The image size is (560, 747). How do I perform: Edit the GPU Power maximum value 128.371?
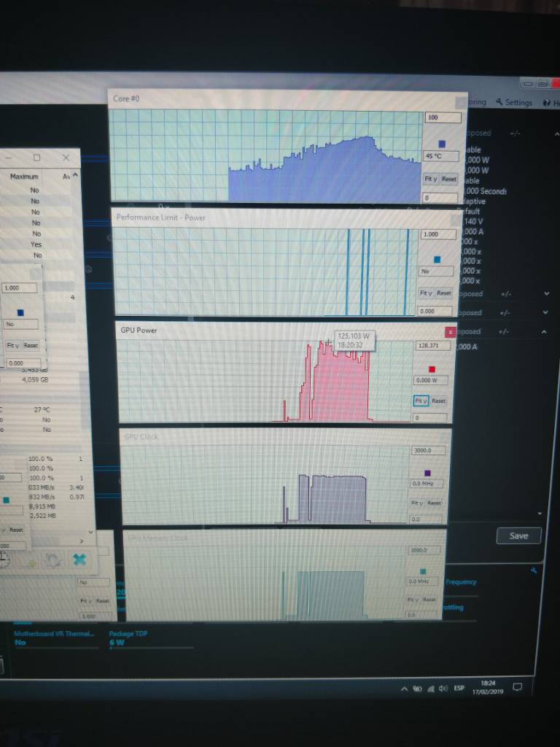[433, 346]
